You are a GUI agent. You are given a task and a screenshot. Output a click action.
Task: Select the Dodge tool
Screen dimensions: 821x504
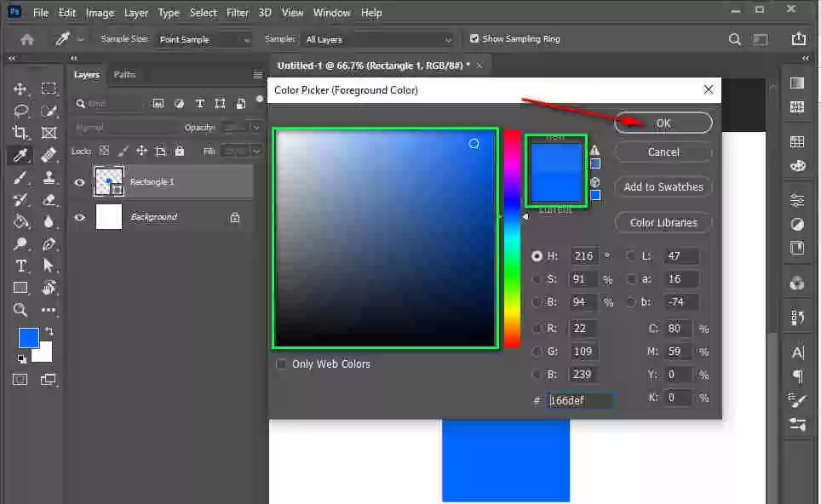(20, 243)
